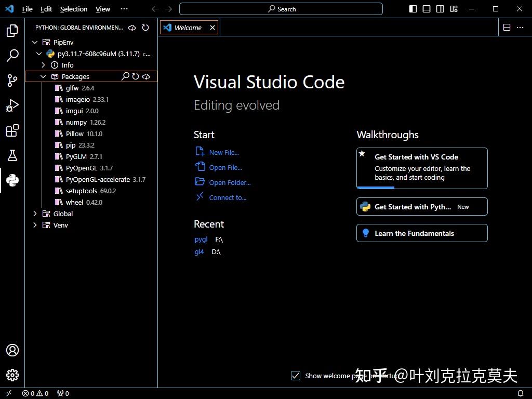Click the New File link under Start
Viewport: 532px width, 399px height.
[x=223, y=152]
